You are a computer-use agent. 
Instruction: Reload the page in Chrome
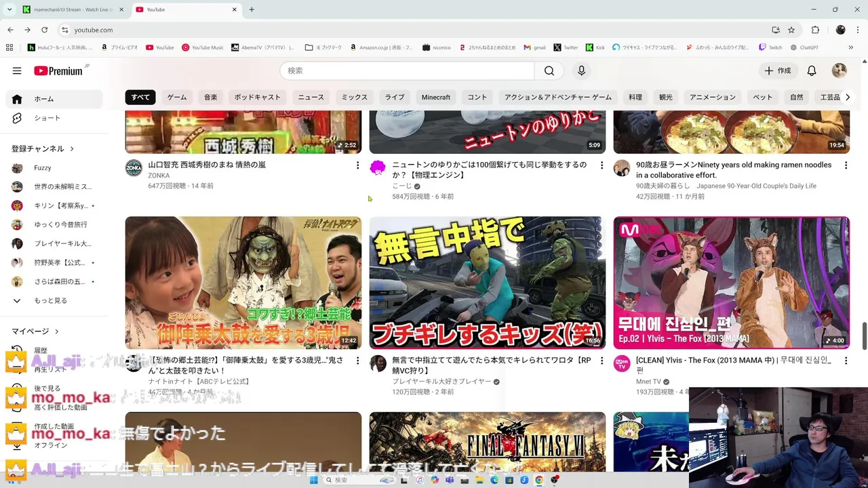pyautogui.click(x=44, y=30)
